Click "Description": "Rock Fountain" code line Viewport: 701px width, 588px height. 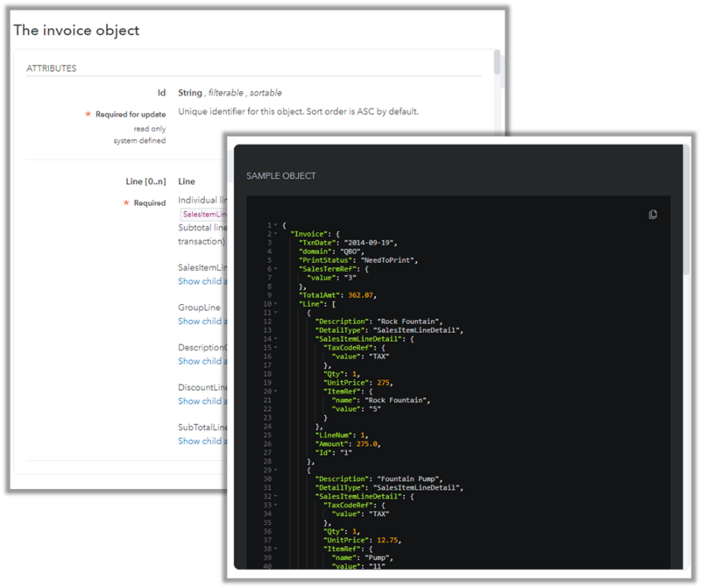tap(379, 322)
